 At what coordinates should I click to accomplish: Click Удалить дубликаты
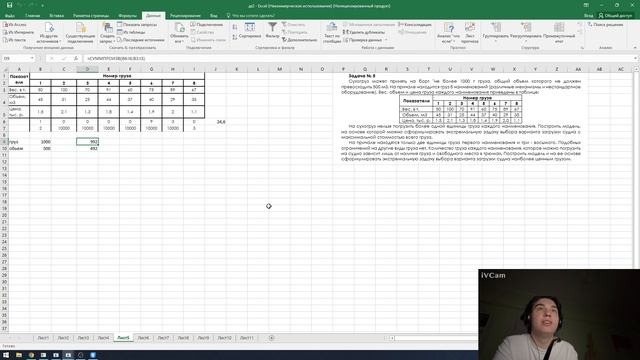click(x=364, y=32)
